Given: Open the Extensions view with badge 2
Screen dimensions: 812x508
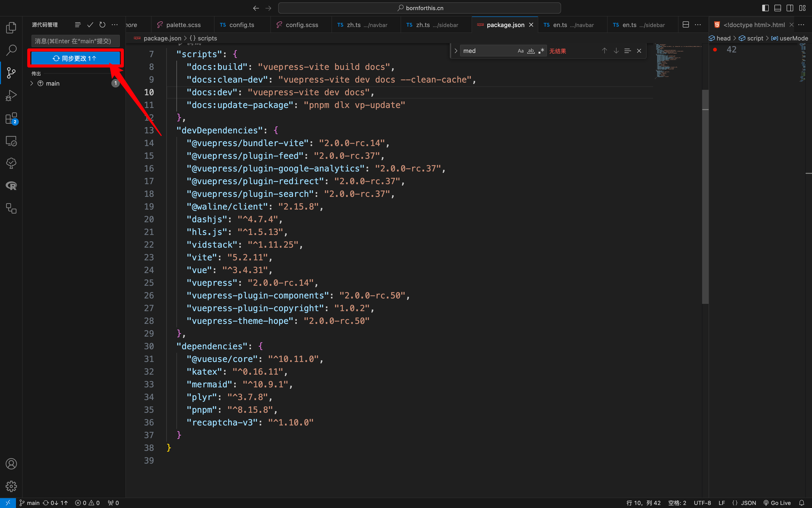Looking at the screenshot, I should point(11,118).
